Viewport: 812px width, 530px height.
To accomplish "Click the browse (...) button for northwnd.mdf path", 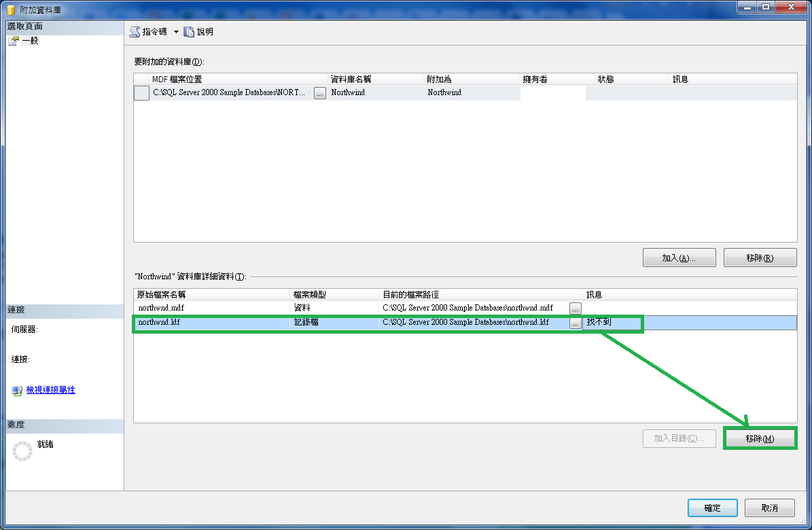I will (x=575, y=308).
